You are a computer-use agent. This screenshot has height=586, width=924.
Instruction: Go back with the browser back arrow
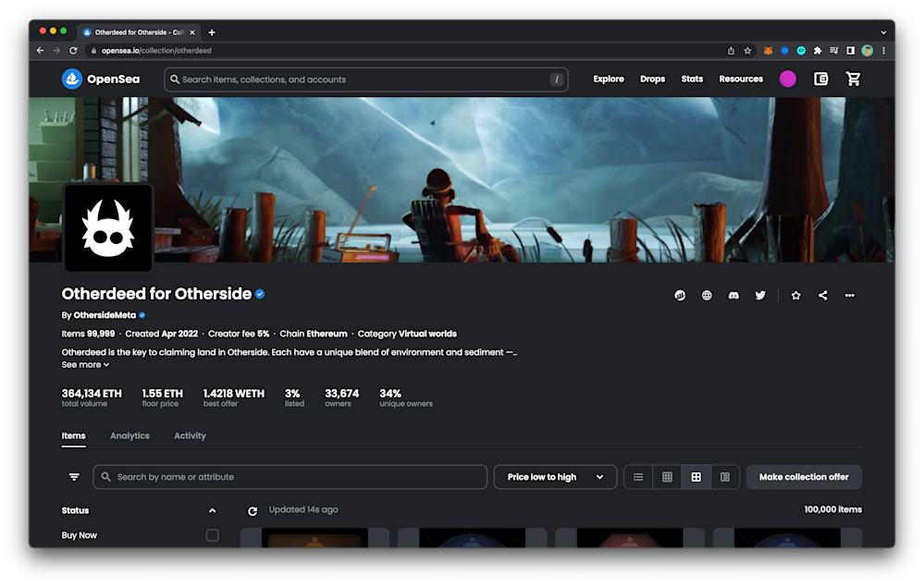click(40, 51)
